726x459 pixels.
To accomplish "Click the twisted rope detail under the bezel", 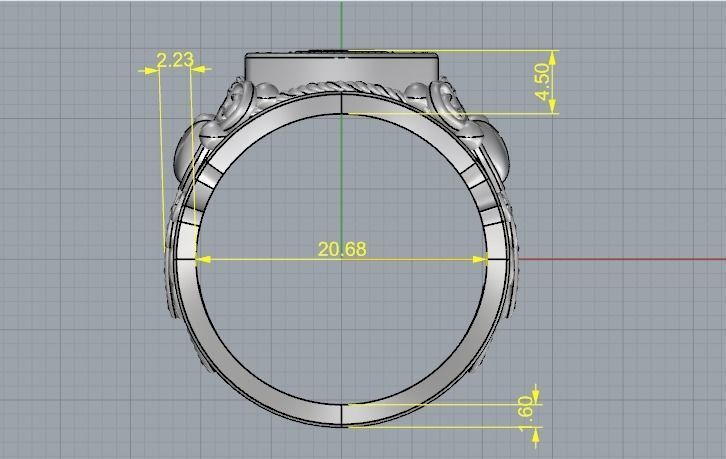I will pos(342,88).
